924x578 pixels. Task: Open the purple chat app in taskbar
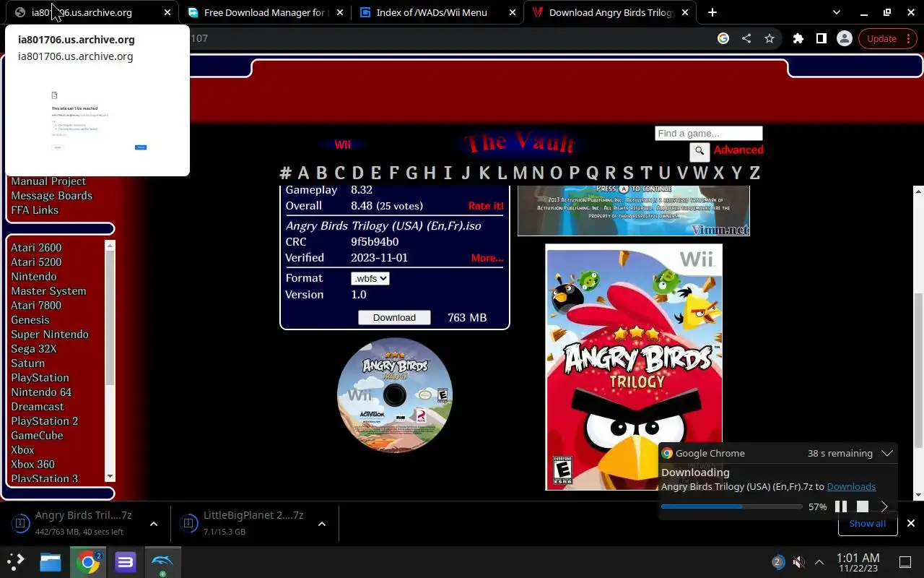(x=126, y=562)
